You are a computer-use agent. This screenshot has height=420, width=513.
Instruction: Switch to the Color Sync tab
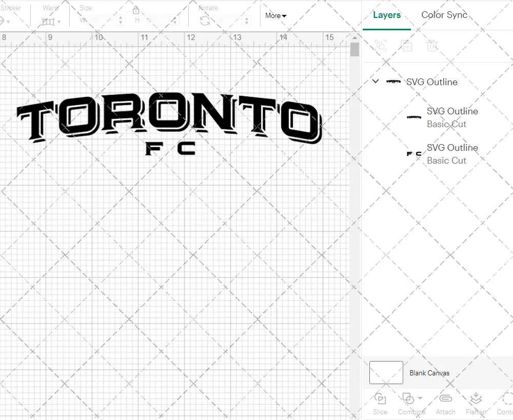444,15
